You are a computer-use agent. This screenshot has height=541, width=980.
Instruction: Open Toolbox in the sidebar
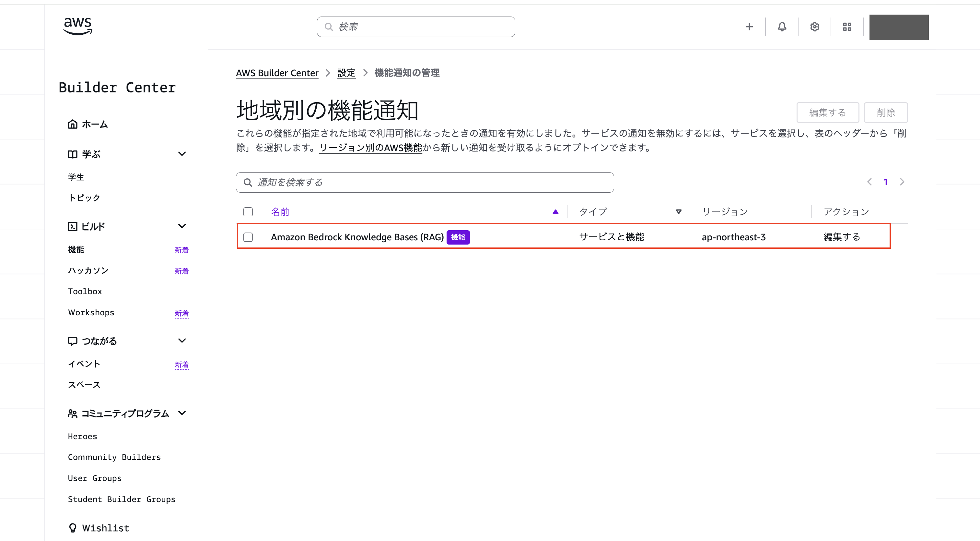85,292
